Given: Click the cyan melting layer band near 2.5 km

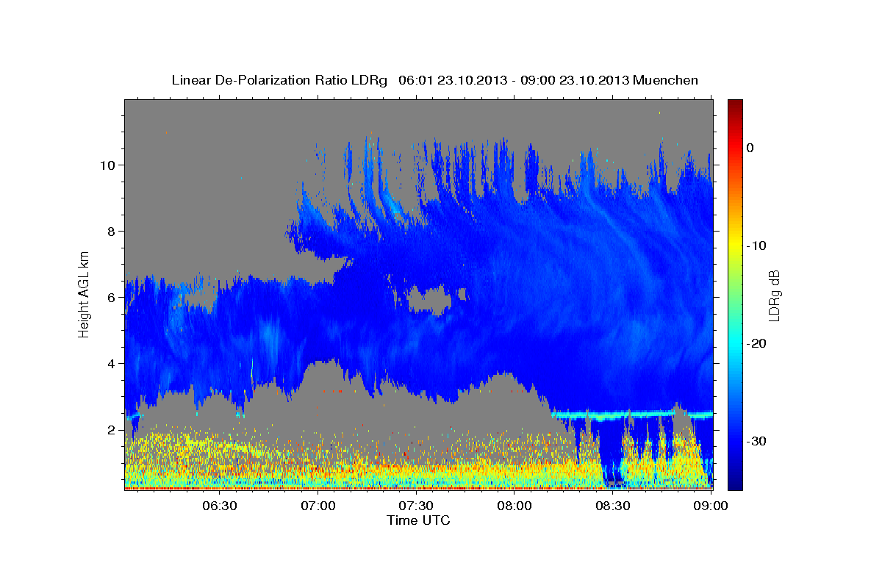Looking at the screenshot, I should [x=632, y=415].
